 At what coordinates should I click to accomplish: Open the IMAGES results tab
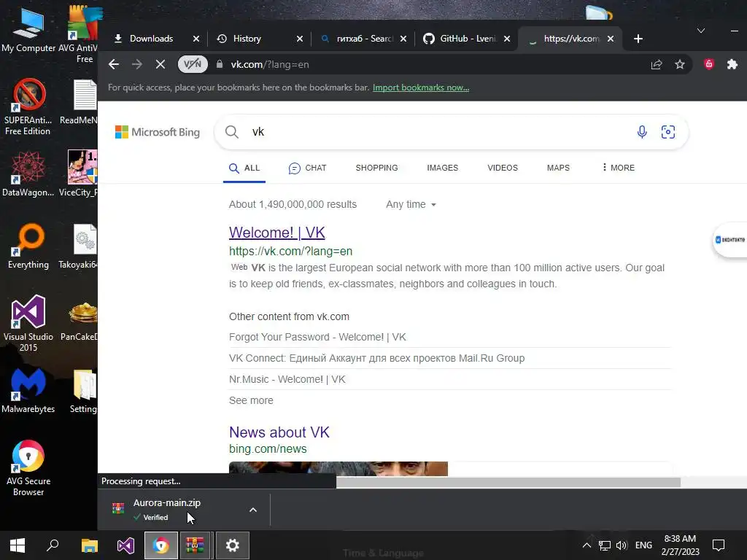443,168
